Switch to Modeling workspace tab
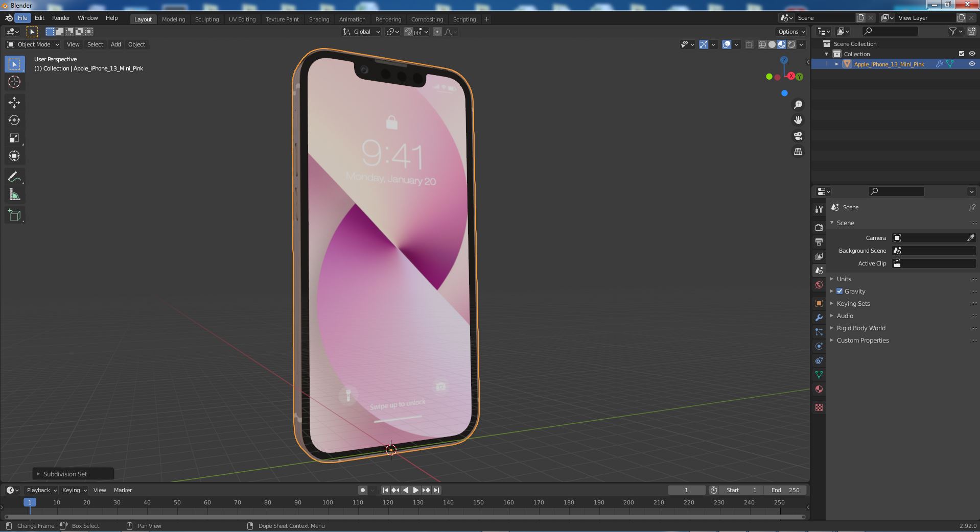The height and width of the screenshot is (532, 980). coord(174,19)
